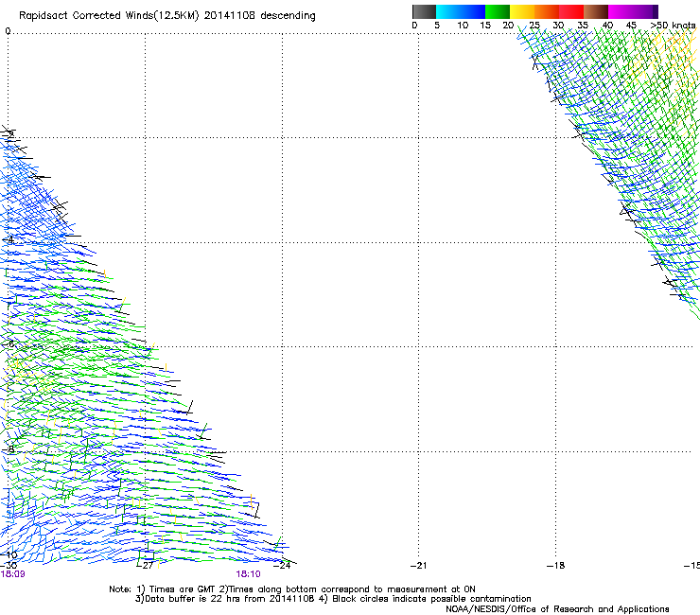Click the purple '18:10' time label
Viewport: 700px width, 615px height.
click(x=248, y=574)
